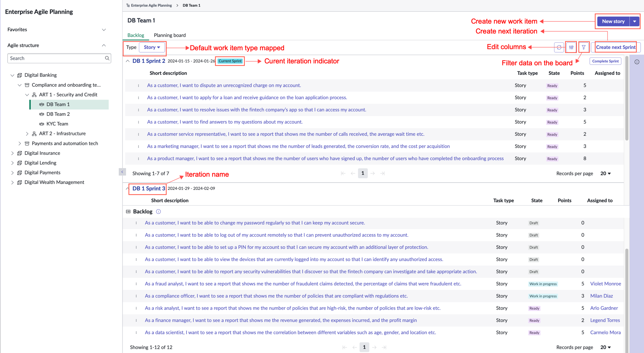644x353 pixels.
Task: Expand the Digital Lending tree node
Action: coord(12,163)
